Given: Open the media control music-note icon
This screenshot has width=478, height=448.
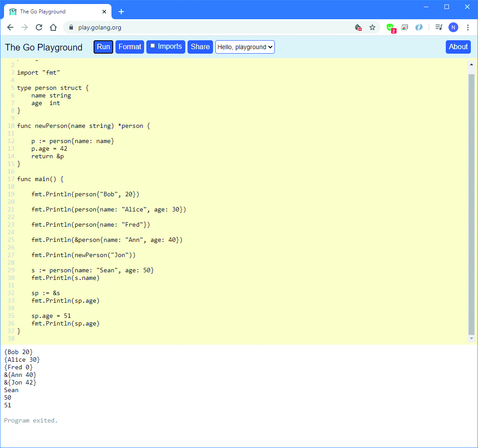Looking at the screenshot, I should click(x=439, y=27).
